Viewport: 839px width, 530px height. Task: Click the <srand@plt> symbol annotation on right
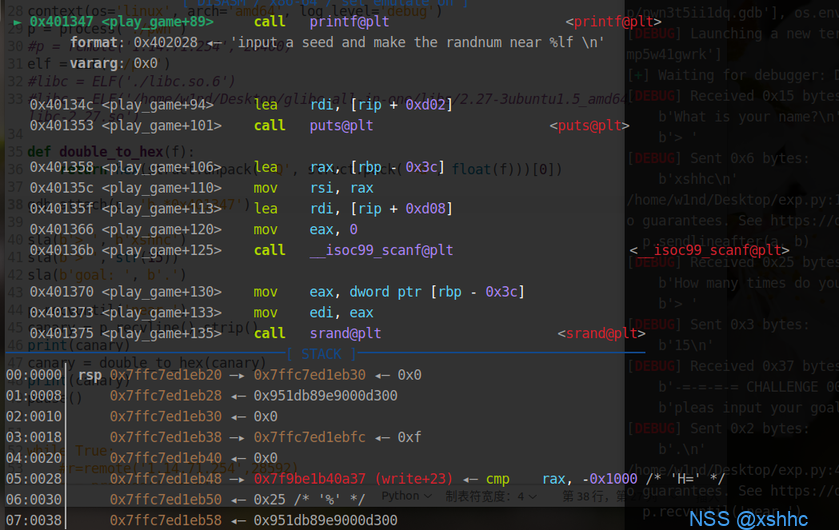tap(598, 334)
